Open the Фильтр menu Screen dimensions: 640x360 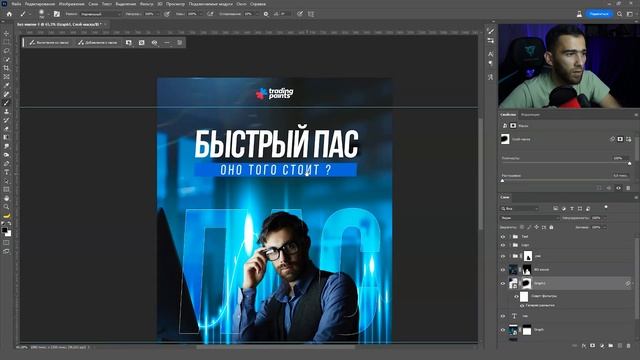[x=147, y=4]
